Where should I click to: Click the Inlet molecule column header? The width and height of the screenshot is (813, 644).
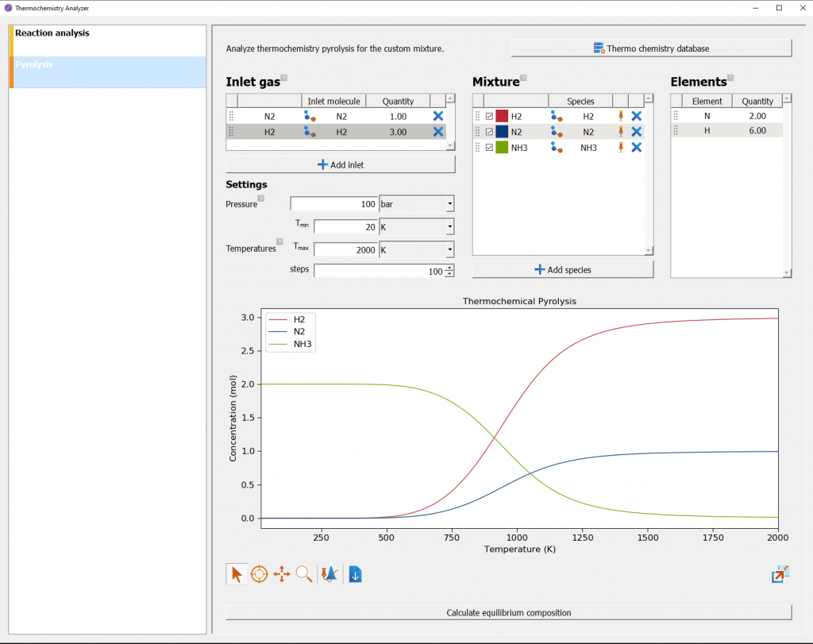pos(334,101)
